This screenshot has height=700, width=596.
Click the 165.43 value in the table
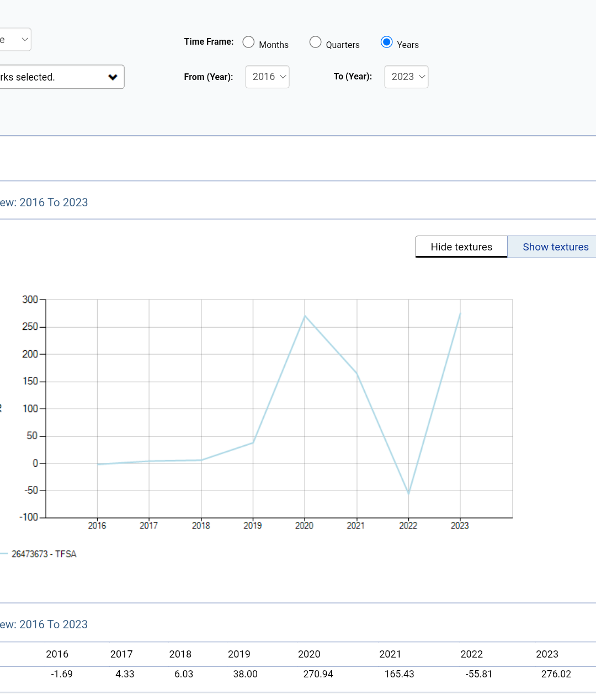pyautogui.click(x=400, y=674)
